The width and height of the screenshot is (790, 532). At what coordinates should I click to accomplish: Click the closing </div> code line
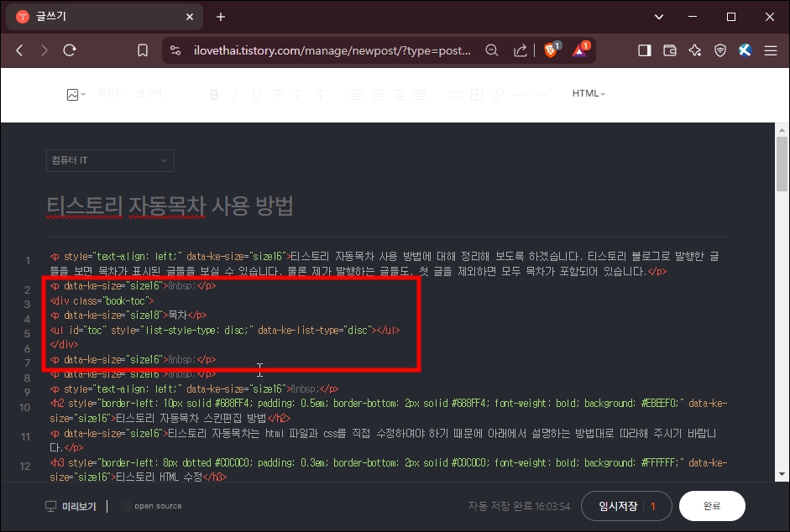coord(64,345)
